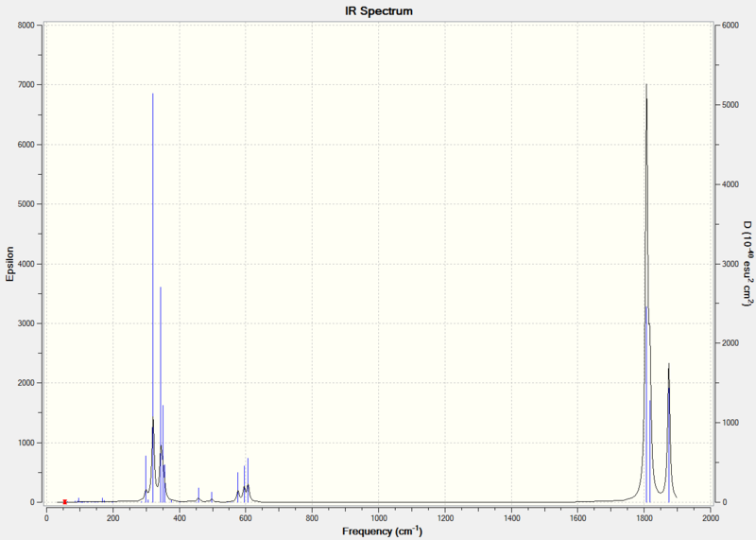Select the 4000 tick label on Epsilon axis

pyautogui.click(x=26, y=264)
